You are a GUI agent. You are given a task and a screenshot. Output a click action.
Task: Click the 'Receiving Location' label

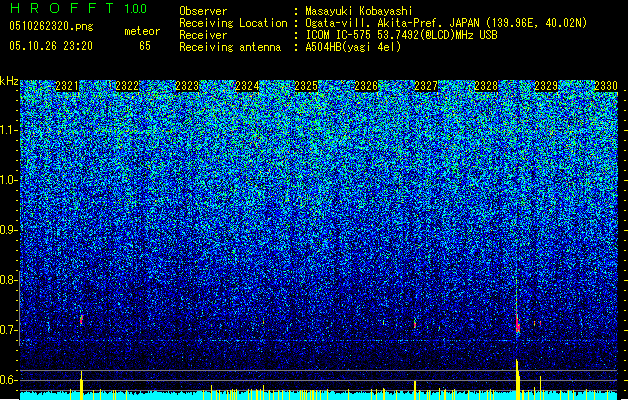tap(233, 23)
